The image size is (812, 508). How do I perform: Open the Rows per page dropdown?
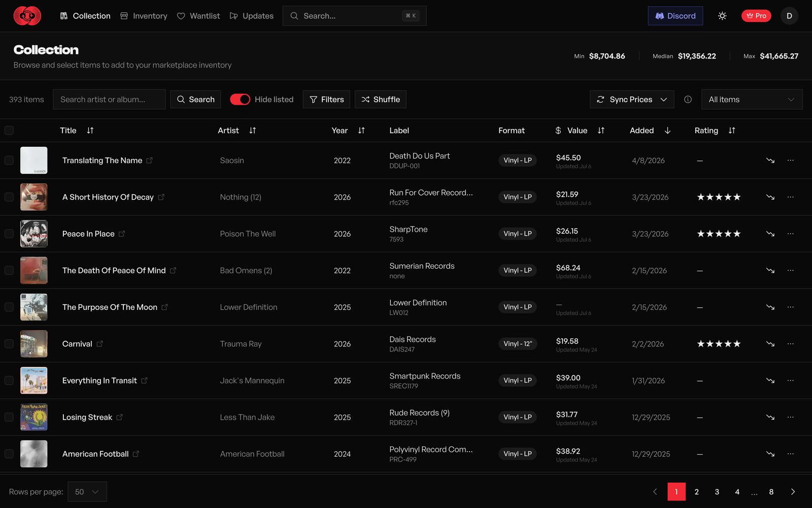tap(87, 492)
